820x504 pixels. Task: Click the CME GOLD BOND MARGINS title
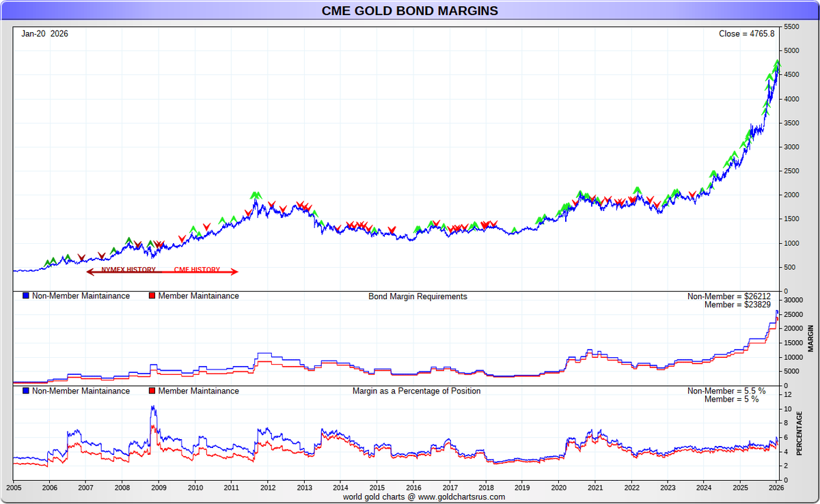pos(410,11)
